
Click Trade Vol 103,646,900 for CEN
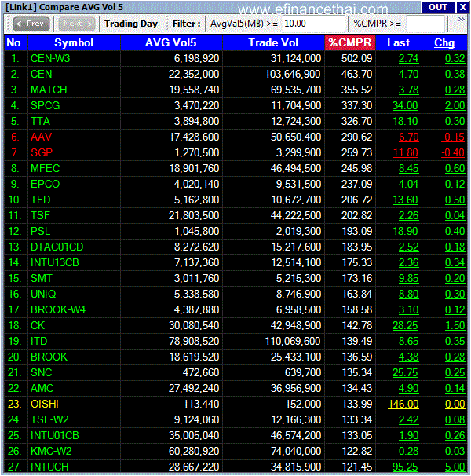(293, 74)
